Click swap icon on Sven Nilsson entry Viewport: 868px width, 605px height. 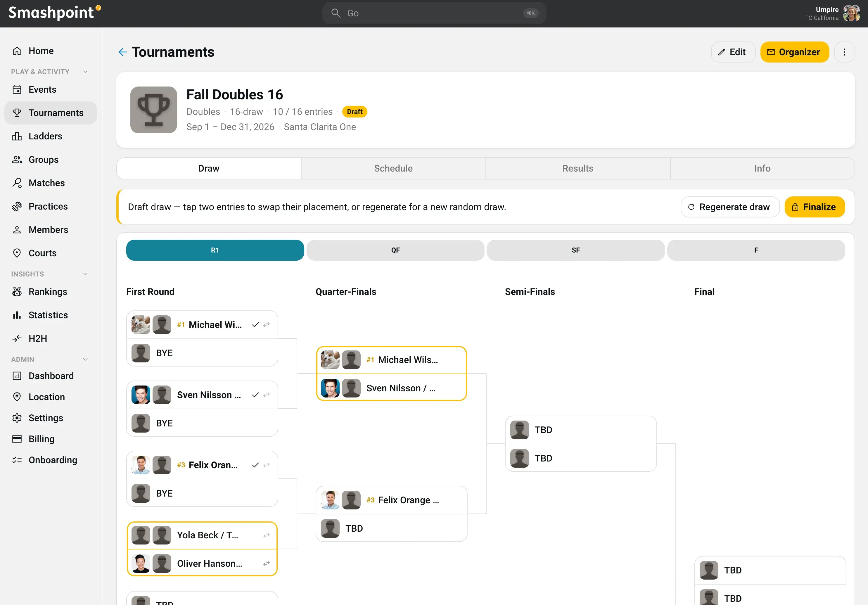click(x=267, y=395)
